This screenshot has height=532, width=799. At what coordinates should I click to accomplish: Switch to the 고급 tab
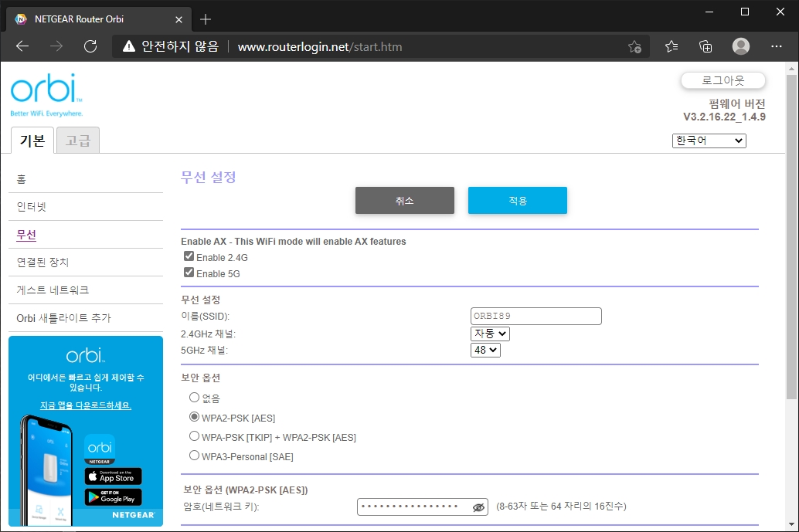pos(77,141)
